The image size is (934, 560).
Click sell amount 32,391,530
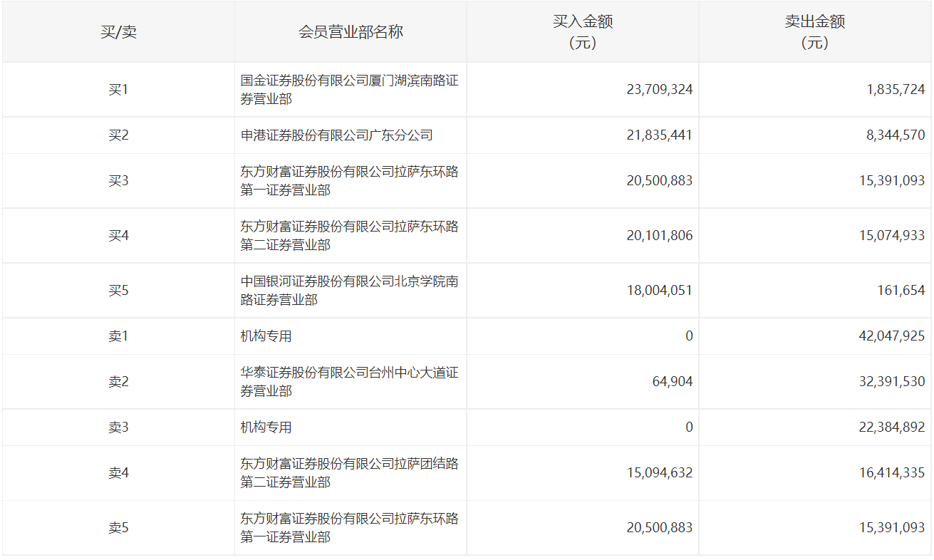pyautogui.click(x=892, y=382)
